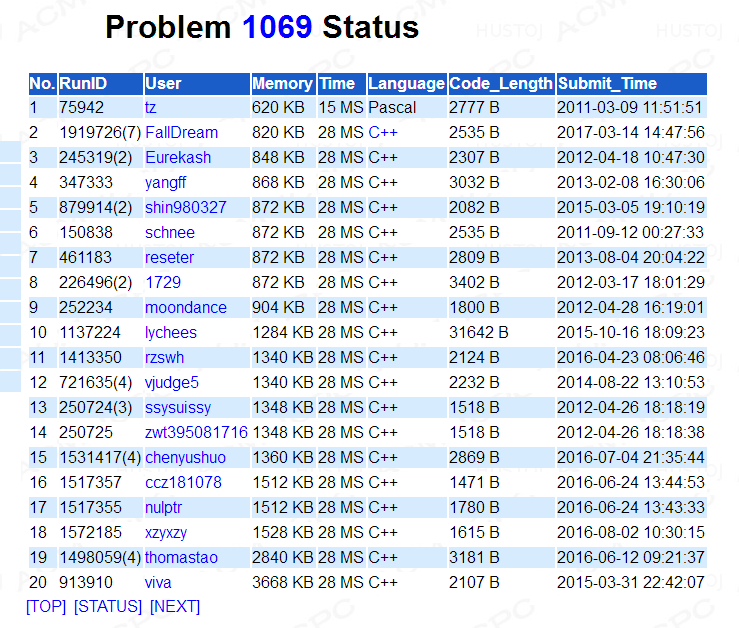739x628 pixels.
Task: Select code length 1800 B
Action: click(x=501, y=307)
